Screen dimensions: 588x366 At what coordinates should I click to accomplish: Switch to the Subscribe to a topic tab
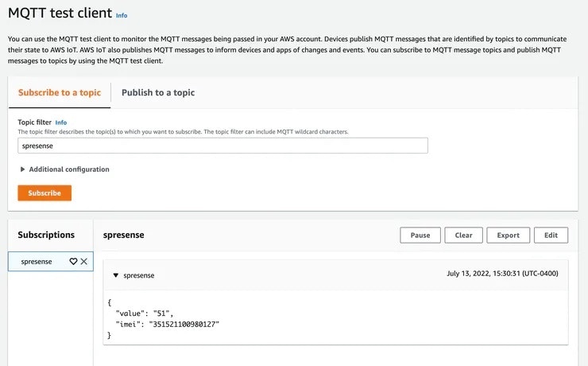[x=60, y=92]
